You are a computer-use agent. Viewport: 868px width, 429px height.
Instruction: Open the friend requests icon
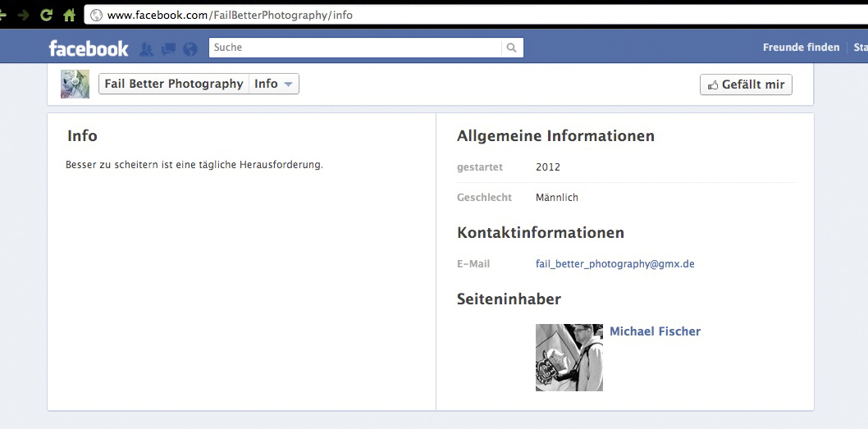click(147, 49)
